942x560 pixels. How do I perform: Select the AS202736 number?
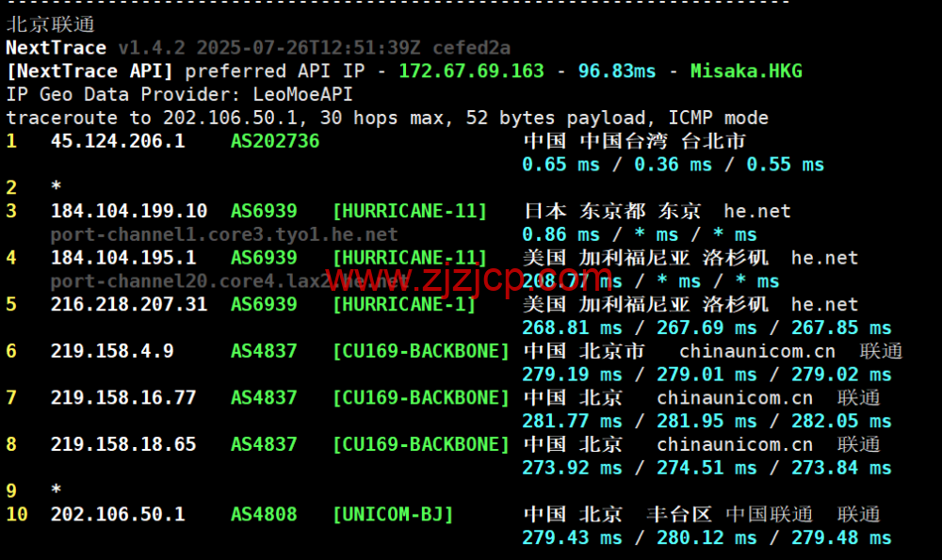275,141
